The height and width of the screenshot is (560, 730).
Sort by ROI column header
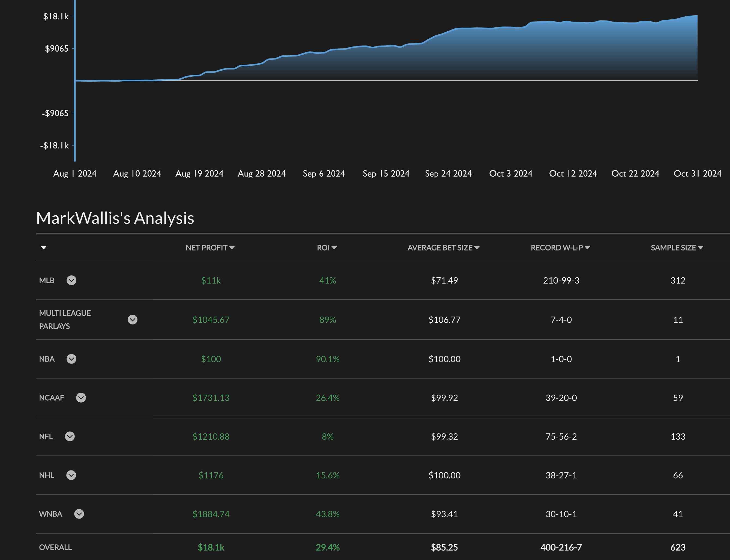327,248
